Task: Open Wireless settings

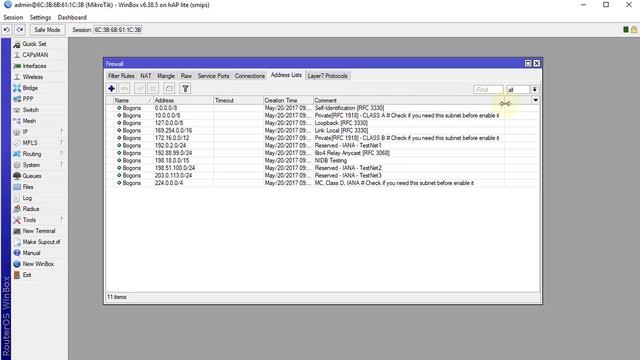Action: (x=33, y=77)
